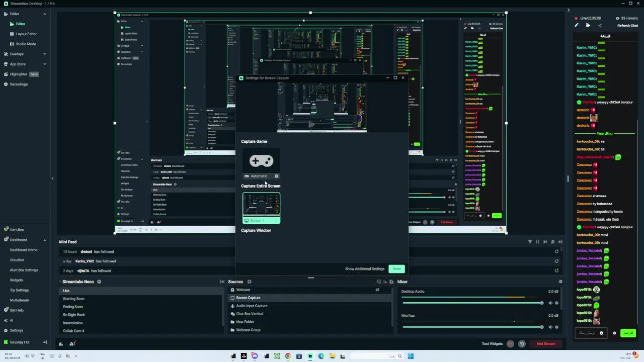Add a new scene with the plus icon
The width and height of the screenshot is (644, 362).
click(x=99, y=282)
